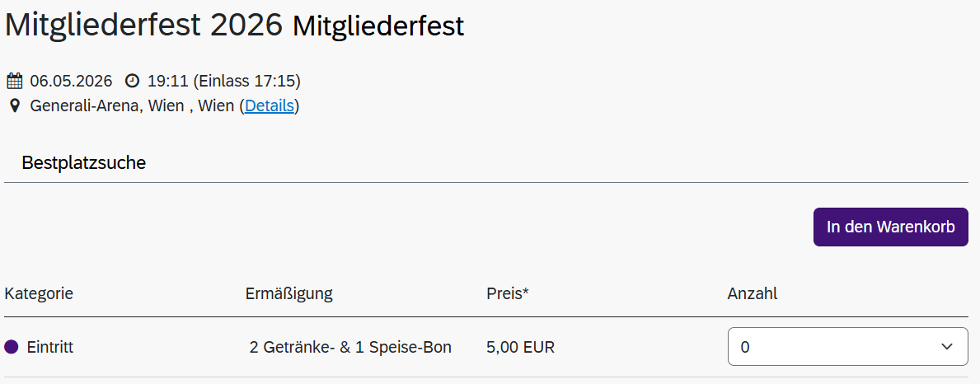Click the Preis* column header
Screen dimensions: 980x384
click(507, 293)
